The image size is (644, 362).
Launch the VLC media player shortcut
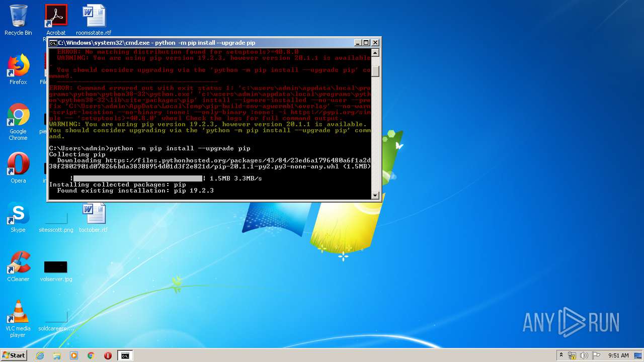18,319
